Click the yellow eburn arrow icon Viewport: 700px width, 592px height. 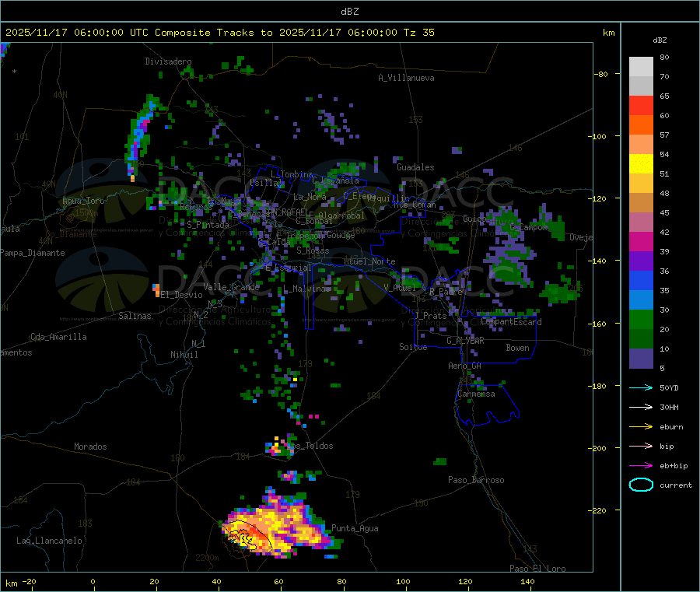(x=641, y=426)
